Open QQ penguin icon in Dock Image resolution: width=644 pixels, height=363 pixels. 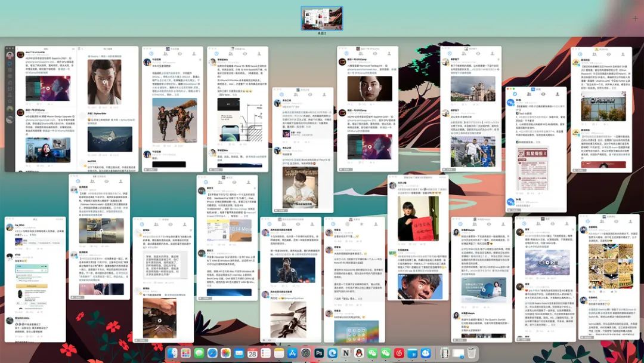(359, 353)
